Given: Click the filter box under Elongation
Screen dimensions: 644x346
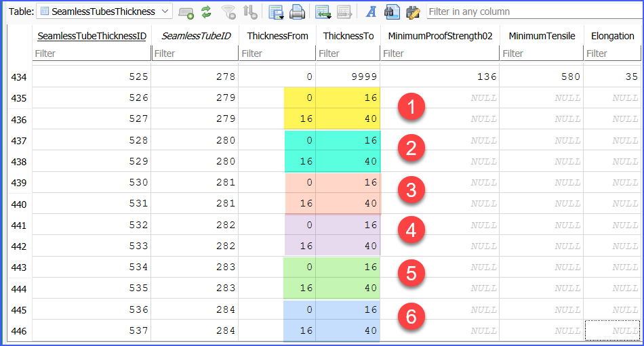Looking at the screenshot, I should pyautogui.click(x=612, y=53).
